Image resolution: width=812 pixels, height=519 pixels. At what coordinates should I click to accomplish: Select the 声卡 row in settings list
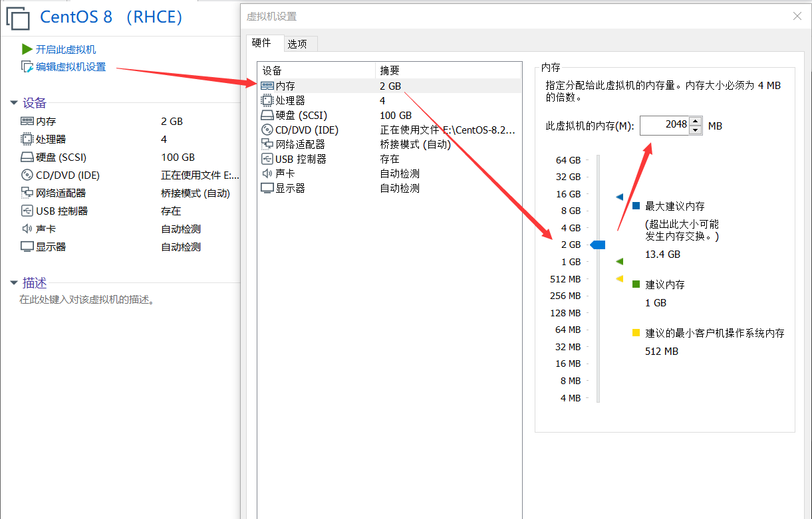390,173
